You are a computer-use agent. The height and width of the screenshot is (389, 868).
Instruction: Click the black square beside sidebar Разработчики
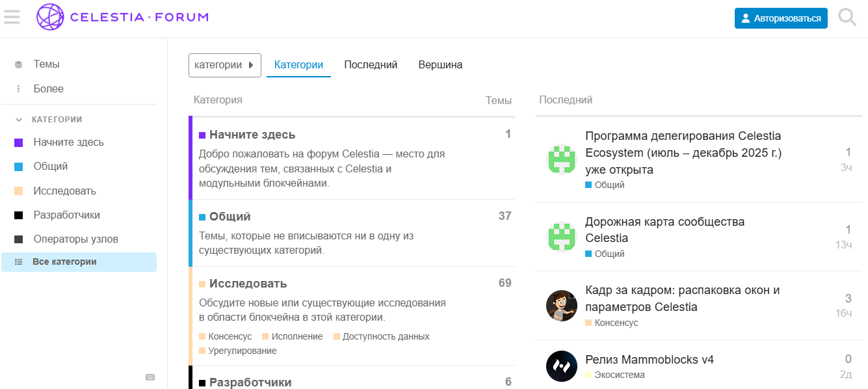[19, 215]
